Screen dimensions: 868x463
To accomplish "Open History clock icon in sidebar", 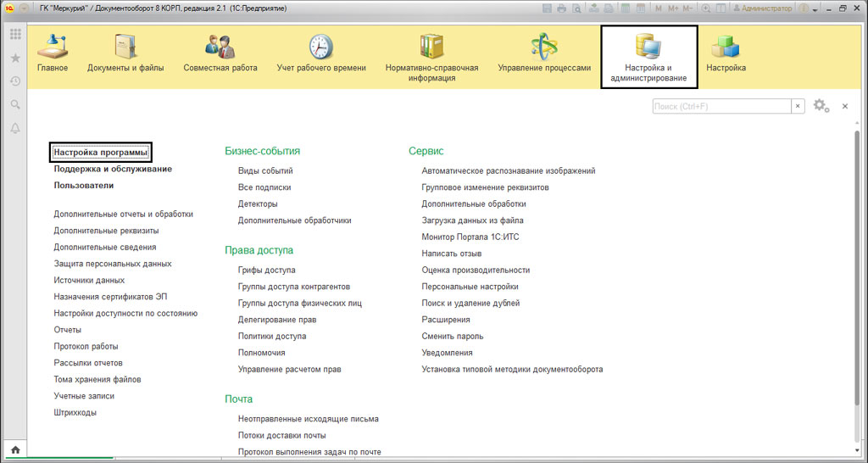I will (x=15, y=81).
